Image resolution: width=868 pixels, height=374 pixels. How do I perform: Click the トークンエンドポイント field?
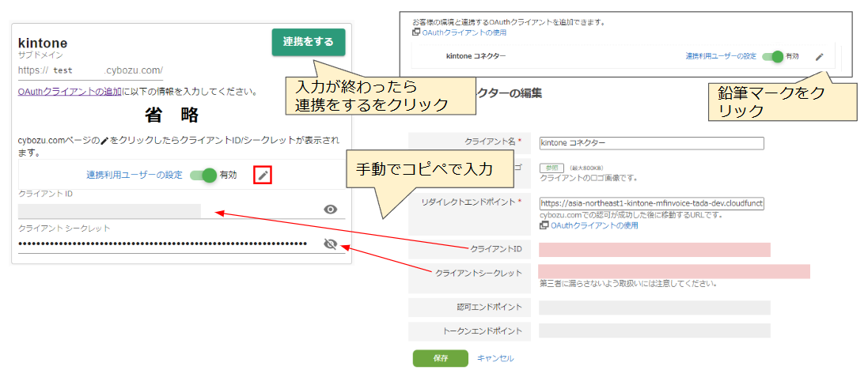654,331
